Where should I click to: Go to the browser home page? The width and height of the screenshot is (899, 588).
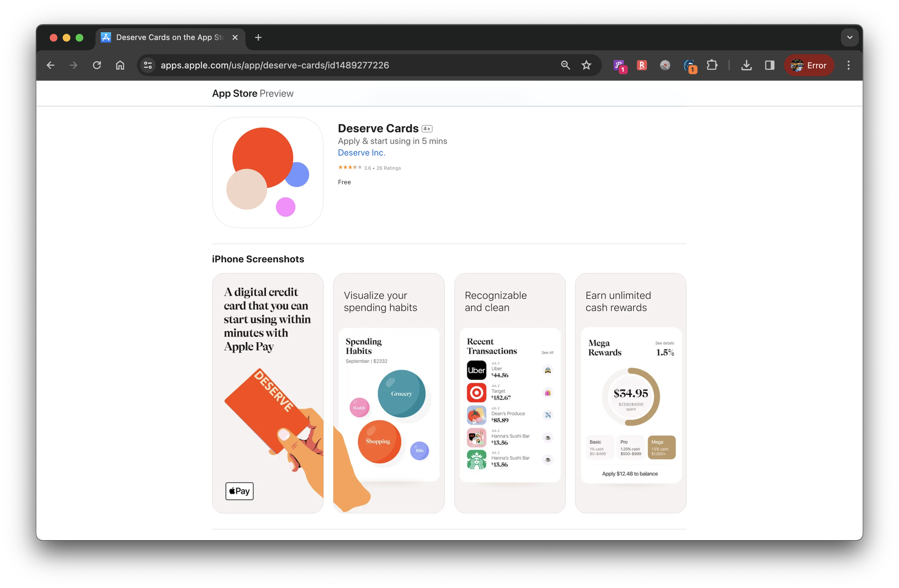coord(120,65)
